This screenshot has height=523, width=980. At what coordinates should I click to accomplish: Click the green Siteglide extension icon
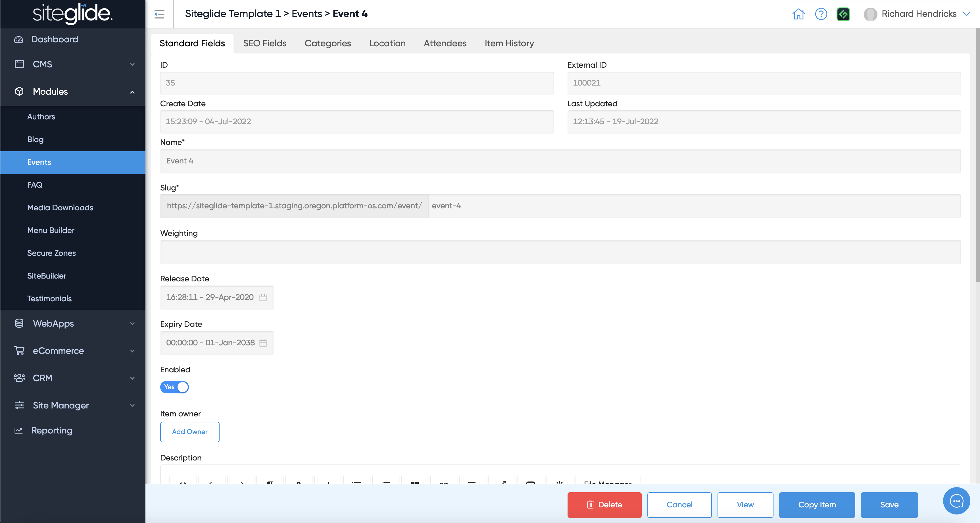click(843, 14)
